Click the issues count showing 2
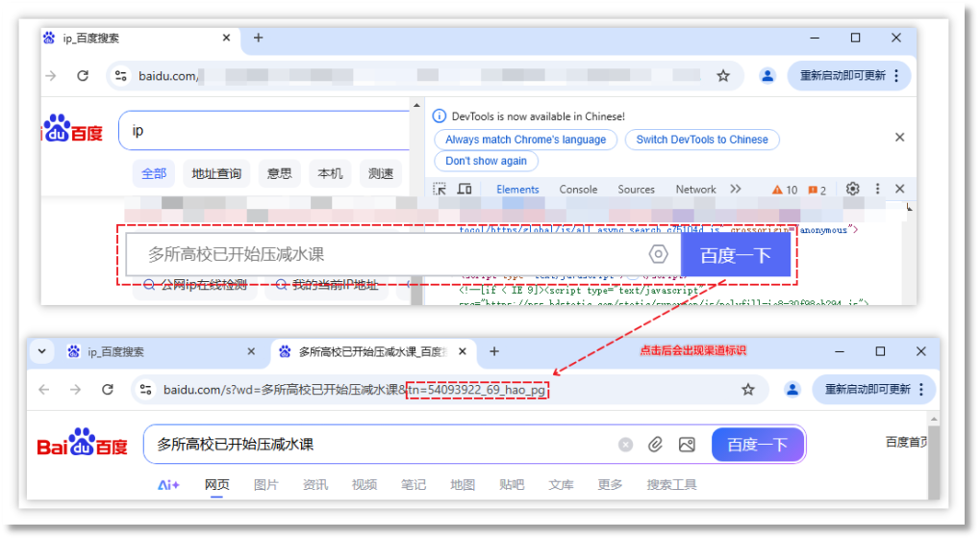The image size is (980, 539). 817,190
